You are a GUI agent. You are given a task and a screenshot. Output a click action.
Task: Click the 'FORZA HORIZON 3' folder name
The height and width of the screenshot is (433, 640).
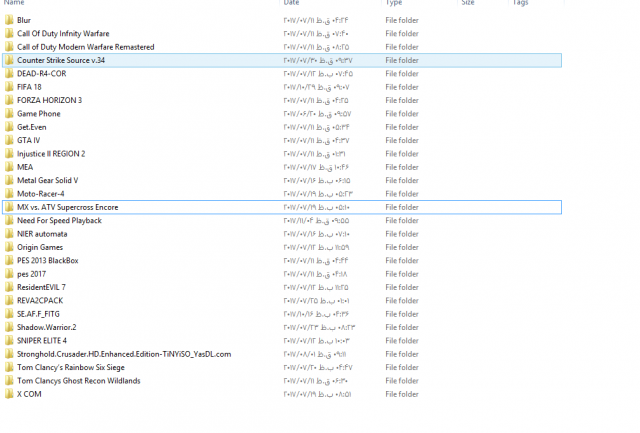pos(49,100)
